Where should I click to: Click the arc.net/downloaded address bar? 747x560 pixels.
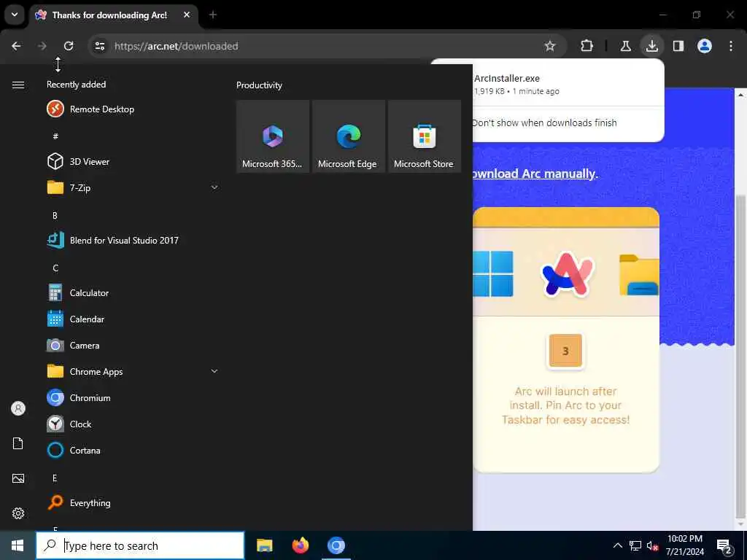[326, 46]
